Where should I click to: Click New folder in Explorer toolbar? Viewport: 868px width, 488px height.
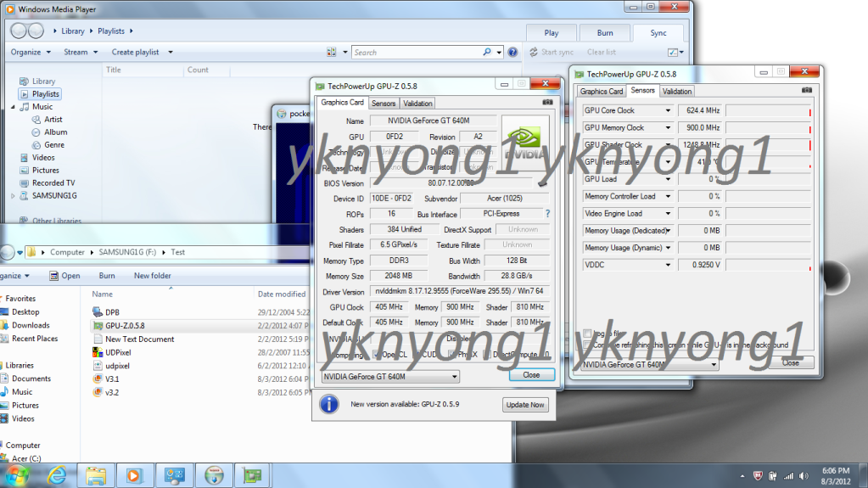pos(152,276)
